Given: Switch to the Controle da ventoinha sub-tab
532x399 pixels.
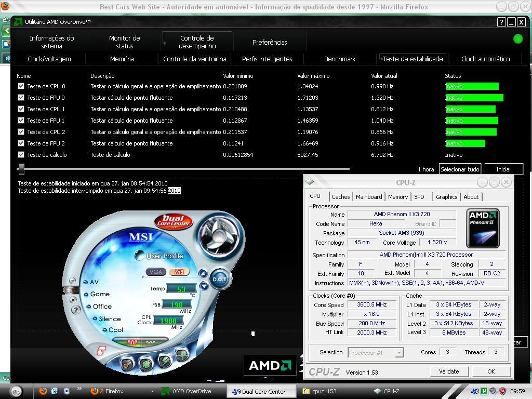Looking at the screenshot, I should point(194,59).
